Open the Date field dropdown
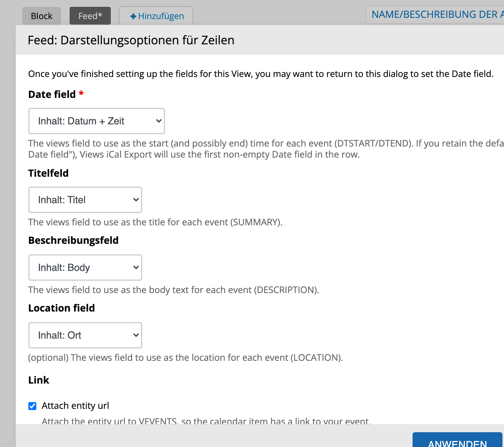The width and height of the screenshot is (504, 447). (x=97, y=121)
